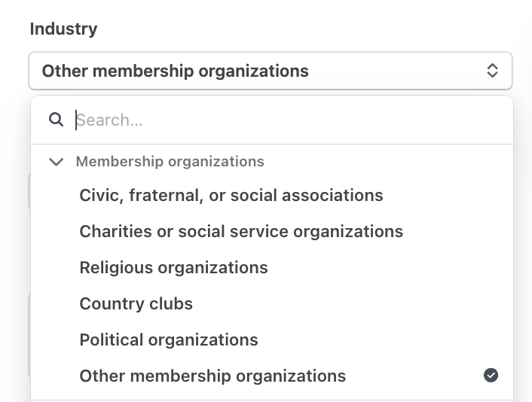532x402 pixels.
Task: Choose the Political organizations option
Action: [169, 340]
